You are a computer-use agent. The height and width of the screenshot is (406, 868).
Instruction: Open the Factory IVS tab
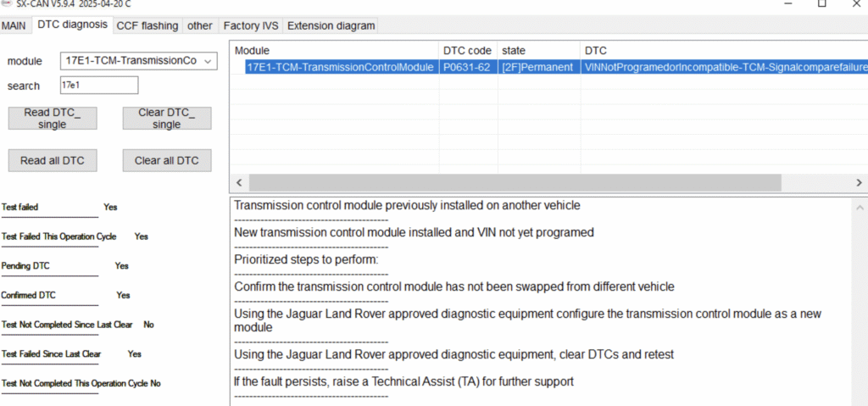pos(251,26)
